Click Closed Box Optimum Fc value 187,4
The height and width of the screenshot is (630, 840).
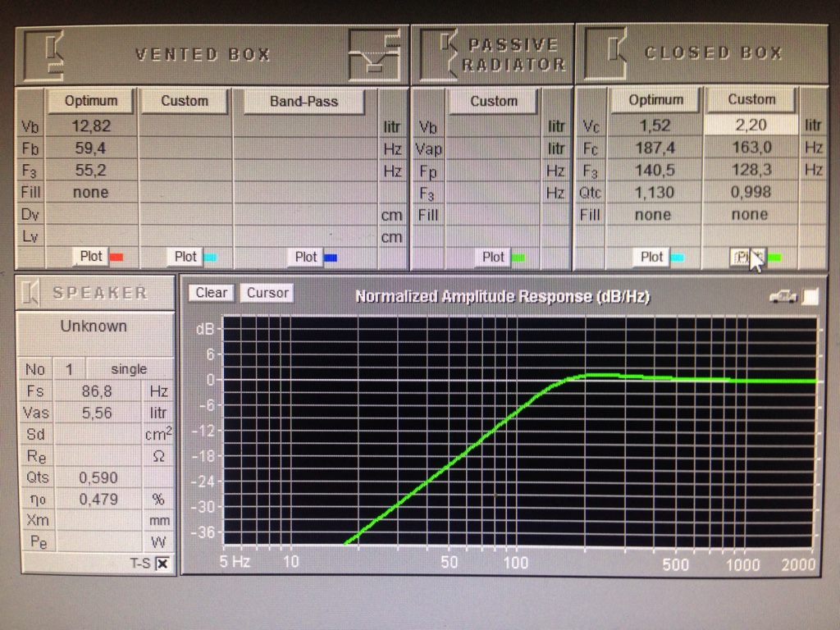[x=655, y=148]
